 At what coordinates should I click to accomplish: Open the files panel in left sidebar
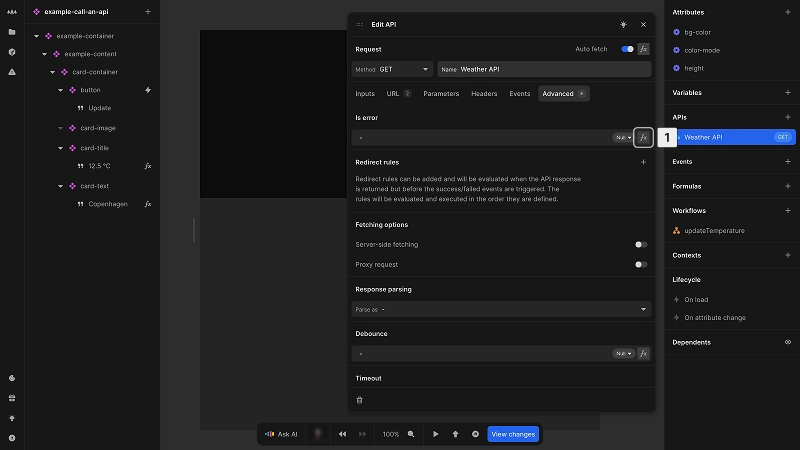coord(12,32)
